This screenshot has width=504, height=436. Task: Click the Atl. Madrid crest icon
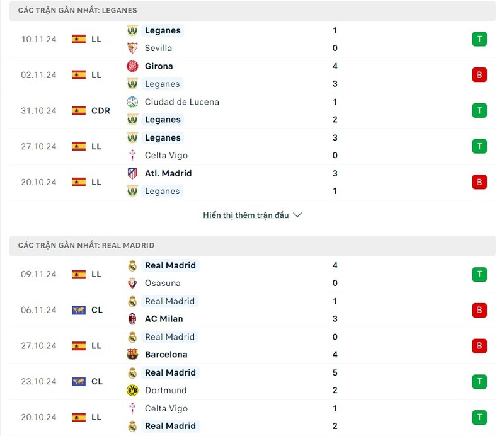click(x=132, y=173)
